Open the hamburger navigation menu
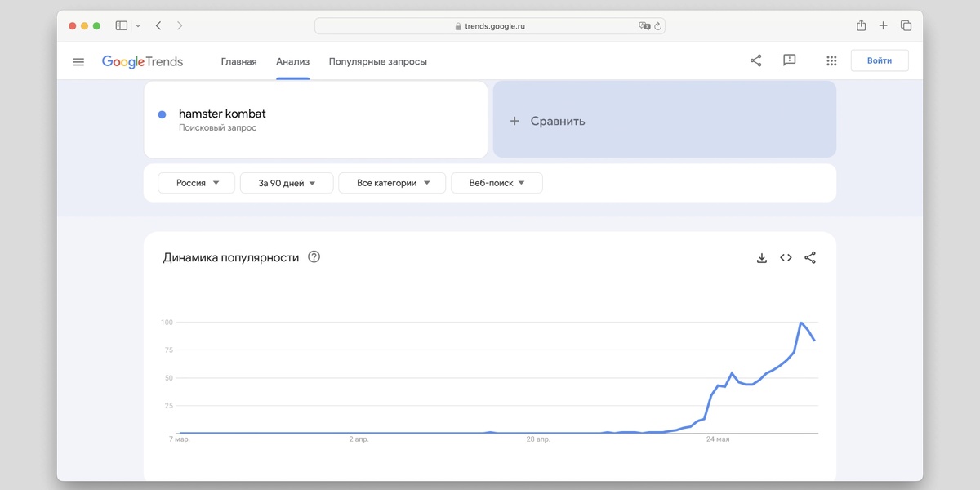 pyautogui.click(x=78, y=61)
